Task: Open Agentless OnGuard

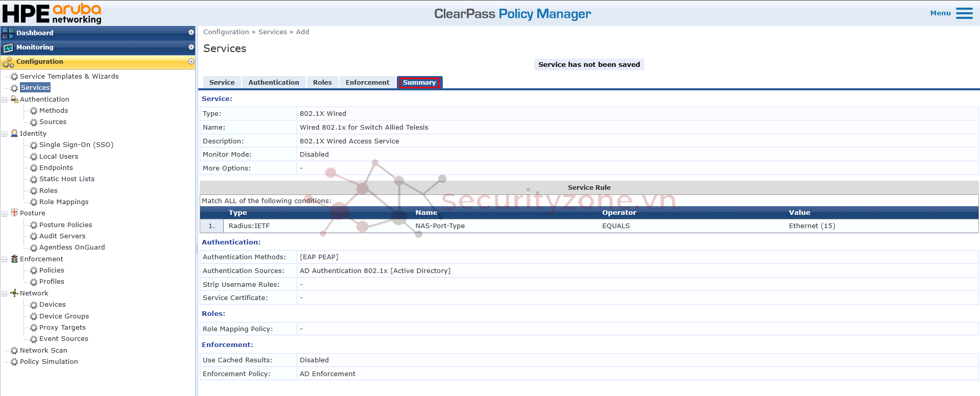Action: pos(72,247)
